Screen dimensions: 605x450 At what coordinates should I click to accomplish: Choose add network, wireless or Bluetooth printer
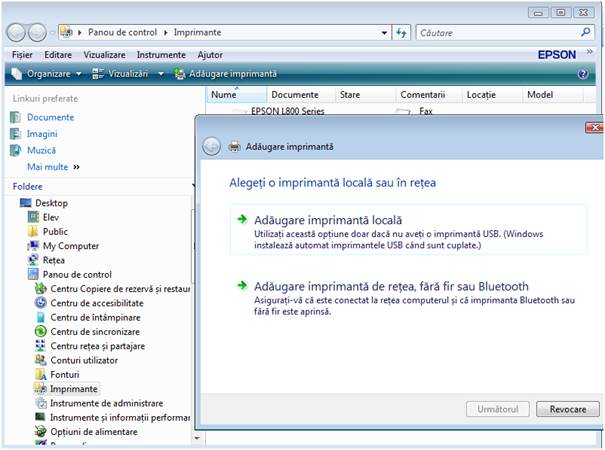click(x=377, y=286)
